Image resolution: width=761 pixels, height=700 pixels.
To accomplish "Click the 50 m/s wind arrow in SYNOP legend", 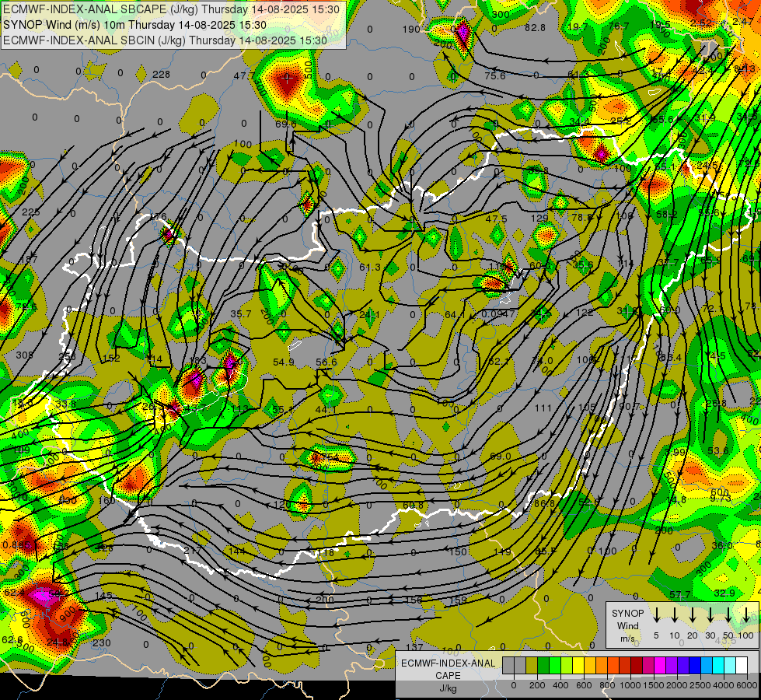I will coord(728,614).
